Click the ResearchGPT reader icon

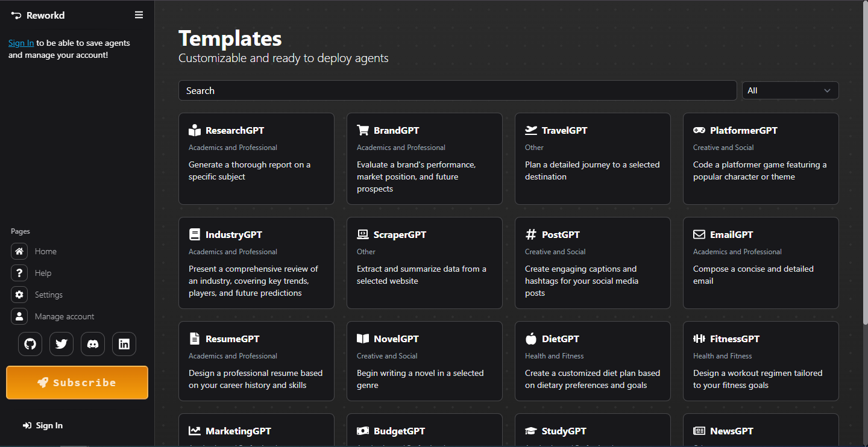pyautogui.click(x=195, y=130)
